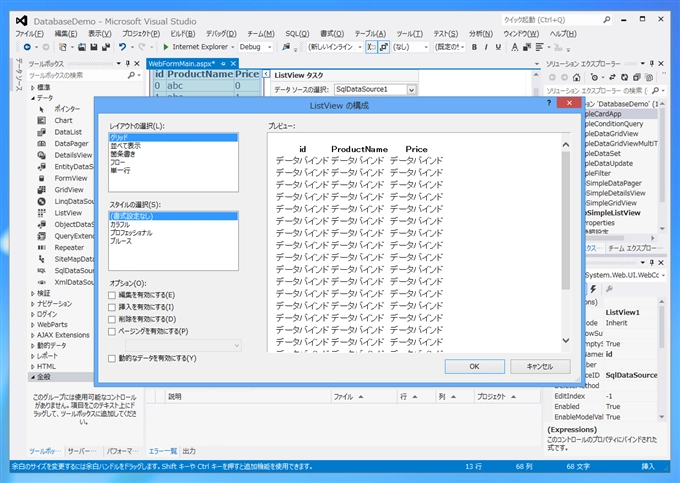Pin the Toolbox panel with pushpin

pyautogui.click(x=128, y=63)
